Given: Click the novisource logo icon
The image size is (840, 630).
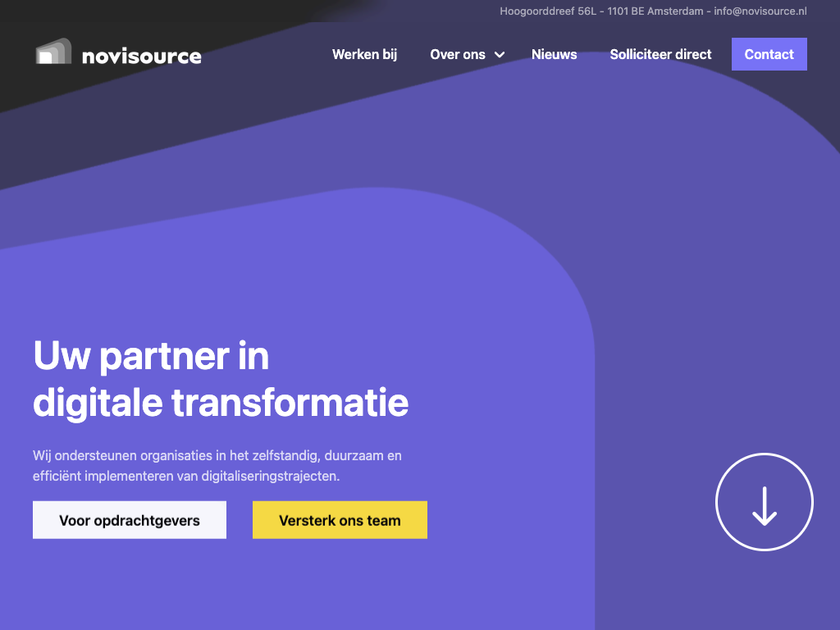Looking at the screenshot, I should 53,52.
